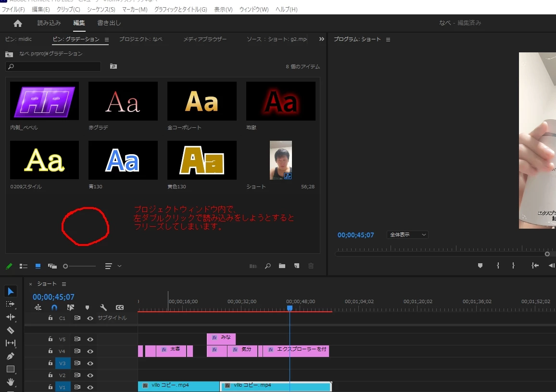Open the ファイル(F) menu
Viewport: 556px width, 392px height.
pyautogui.click(x=13, y=10)
